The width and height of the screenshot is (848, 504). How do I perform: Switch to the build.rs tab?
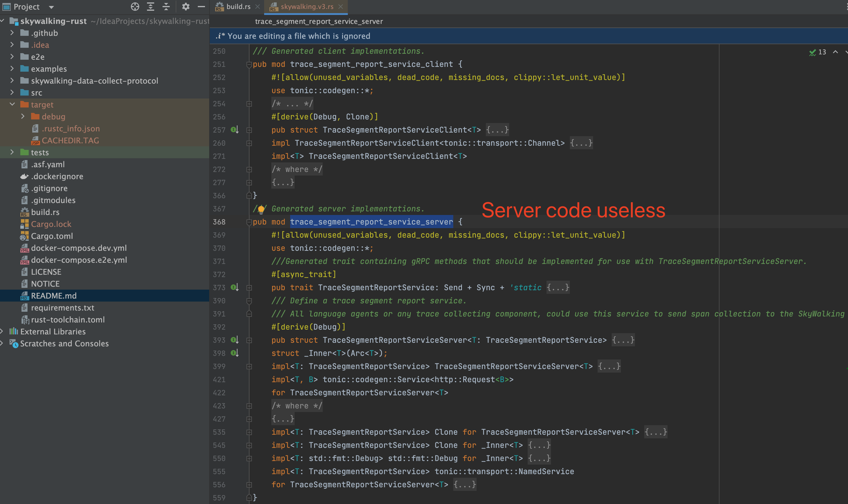click(x=238, y=7)
